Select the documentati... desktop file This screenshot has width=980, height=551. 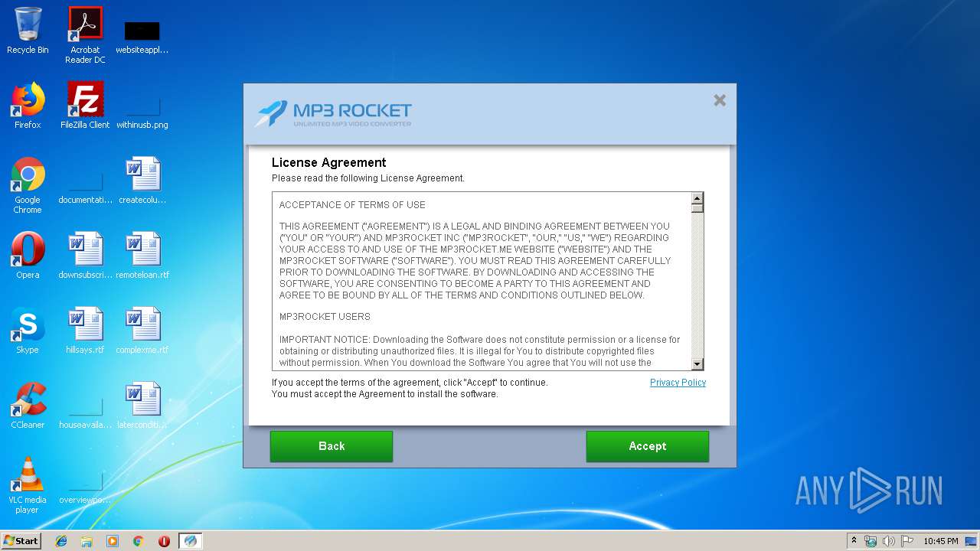[x=85, y=188]
